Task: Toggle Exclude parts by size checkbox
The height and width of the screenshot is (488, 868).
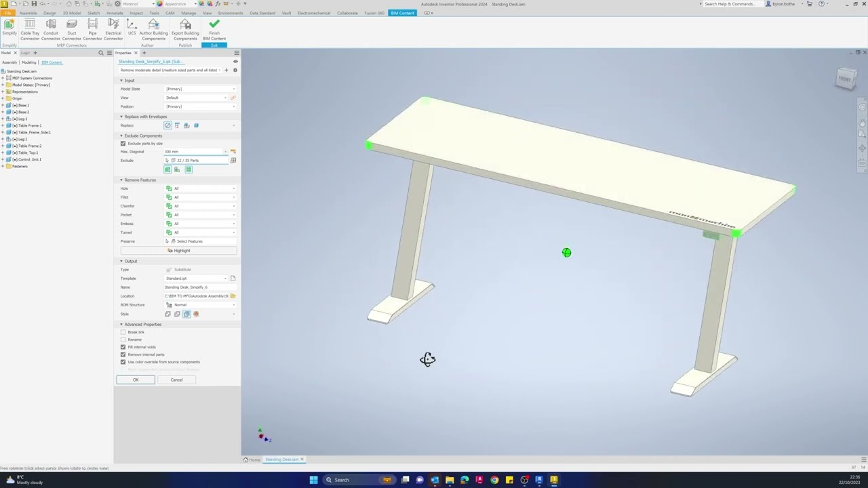Action: 123,144
